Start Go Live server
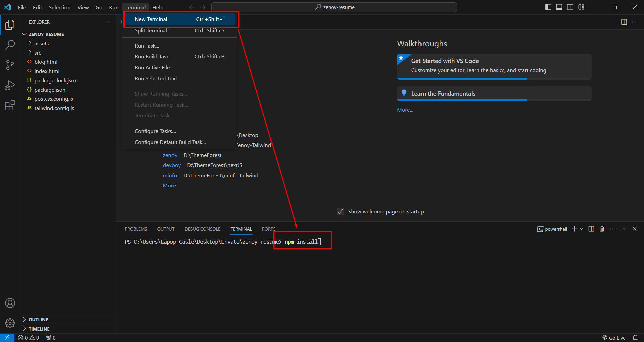The width and height of the screenshot is (644, 342). click(614, 338)
